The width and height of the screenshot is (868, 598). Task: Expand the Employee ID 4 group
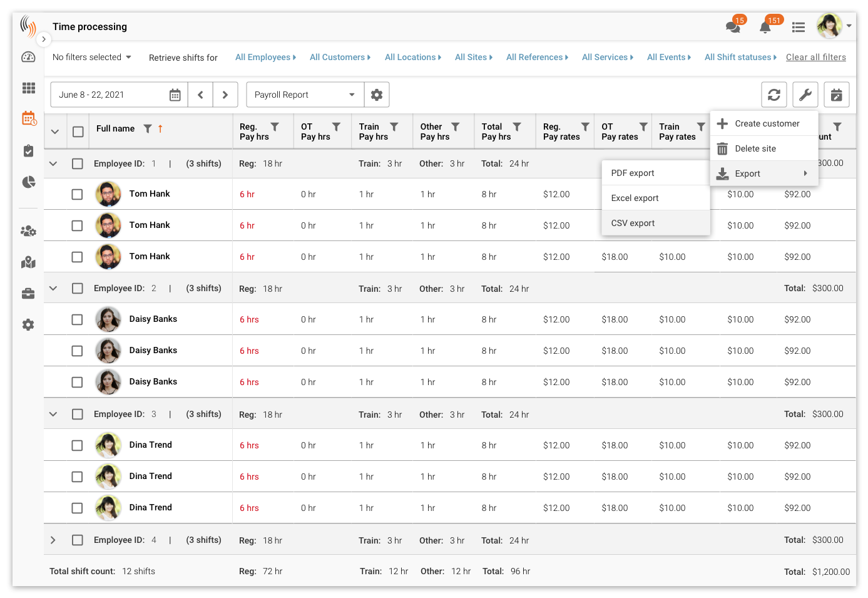[x=53, y=540]
